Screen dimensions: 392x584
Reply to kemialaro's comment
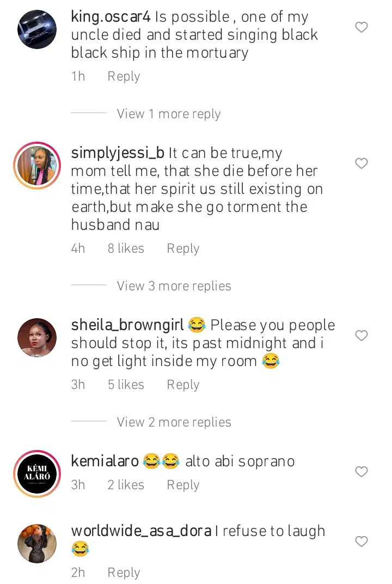(x=183, y=485)
